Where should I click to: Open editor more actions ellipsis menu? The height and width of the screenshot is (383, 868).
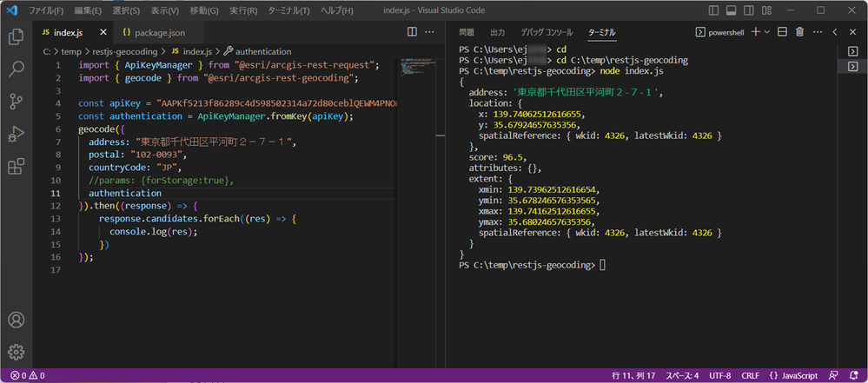coord(430,32)
